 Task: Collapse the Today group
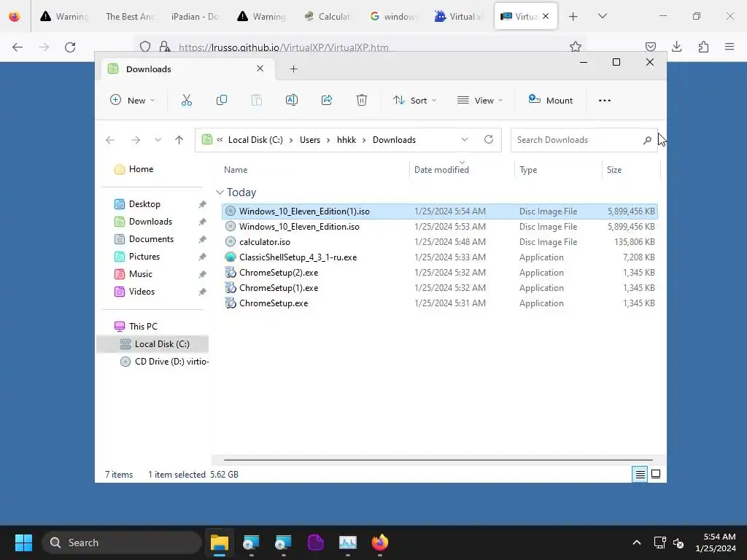[220, 192]
